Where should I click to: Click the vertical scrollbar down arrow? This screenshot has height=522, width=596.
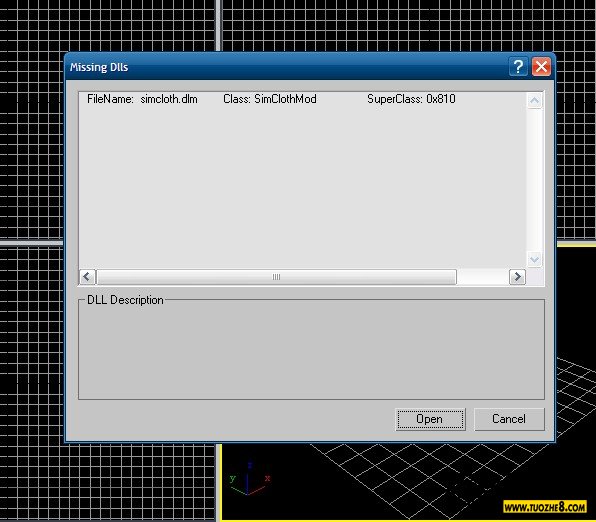pyautogui.click(x=534, y=260)
